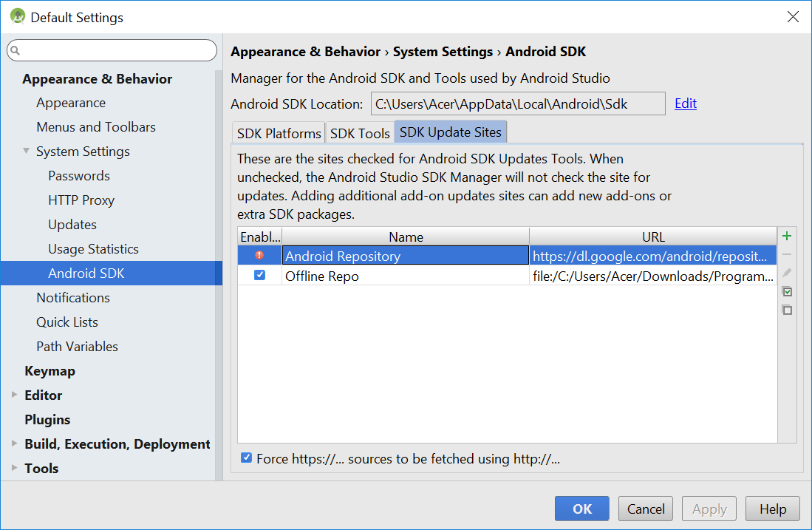Click the Edit link beside SDK Location
This screenshot has height=530, width=812.
pyautogui.click(x=685, y=103)
